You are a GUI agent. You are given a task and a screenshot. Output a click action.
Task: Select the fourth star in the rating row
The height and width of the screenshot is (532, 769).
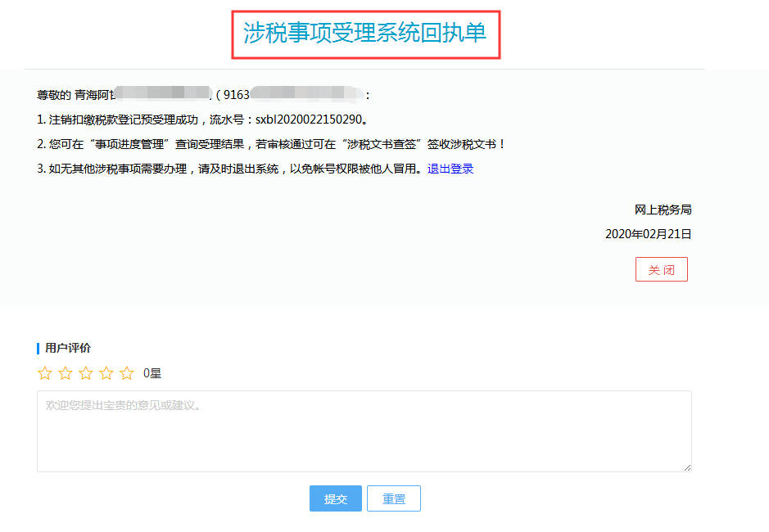tap(106, 372)
